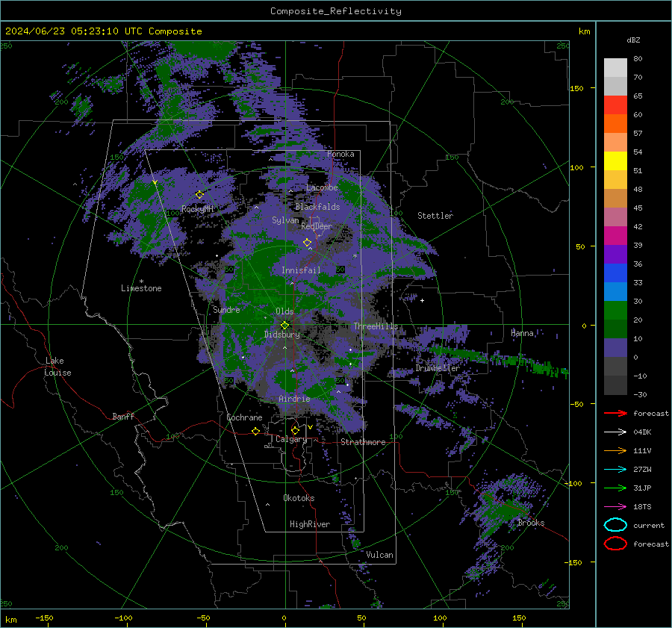This screenshot has height=628, width=672.
Task: Click the Olds map label
Action: (284, 311)
